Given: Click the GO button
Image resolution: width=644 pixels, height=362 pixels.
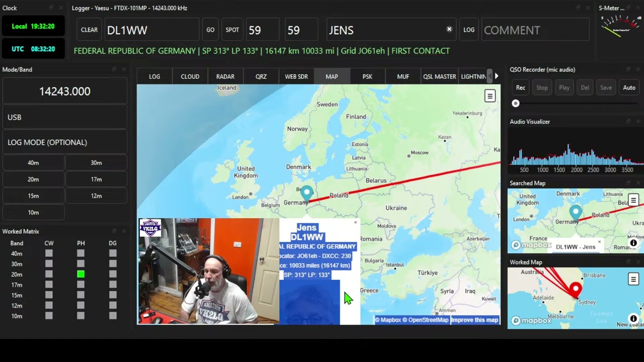Looking at the screenshot, I should pyautogui.click(x=210, y=30).
